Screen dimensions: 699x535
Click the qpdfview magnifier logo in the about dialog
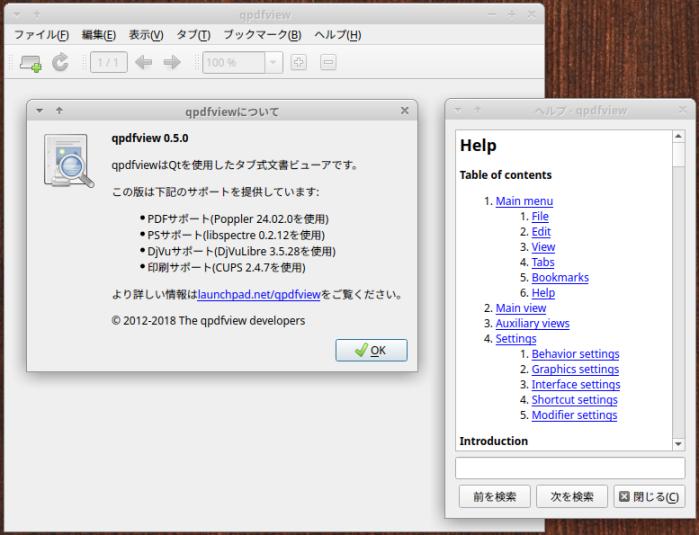coord(69,161)
